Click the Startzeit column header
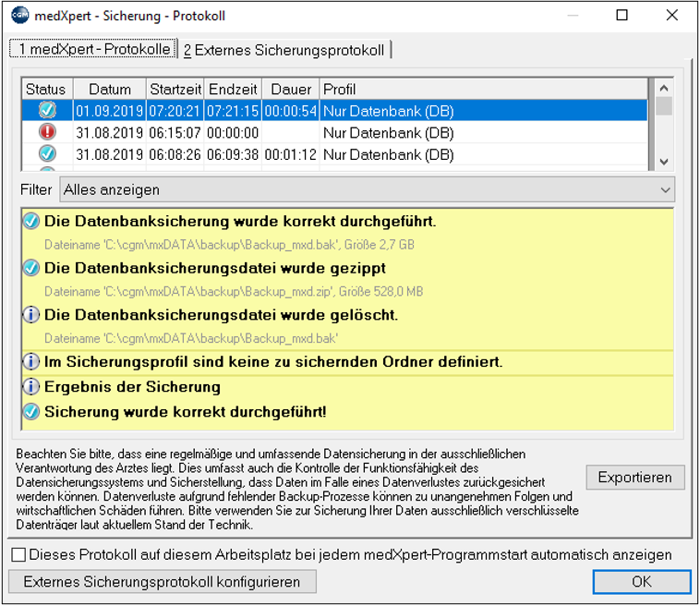This screenshot has width=700, height=606. (x=175, y=89)
